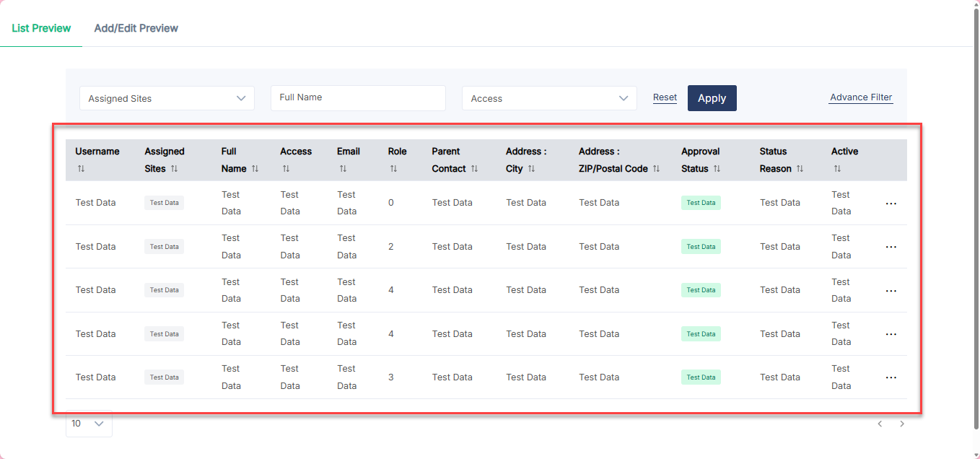The height and width of the screenshot is (459, 980).
Task: Click the Reset link
Action: click(x=665, y=97)
